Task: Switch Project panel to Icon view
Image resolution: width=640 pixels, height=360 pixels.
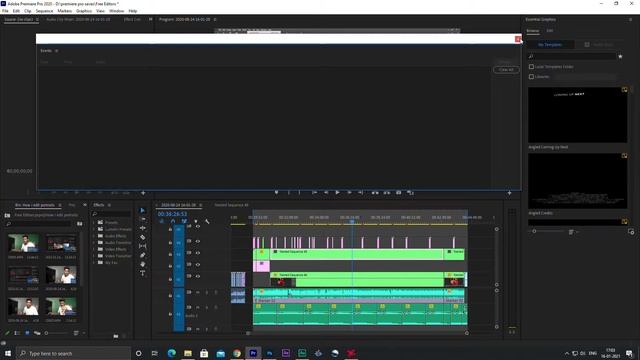Action: 27,333
